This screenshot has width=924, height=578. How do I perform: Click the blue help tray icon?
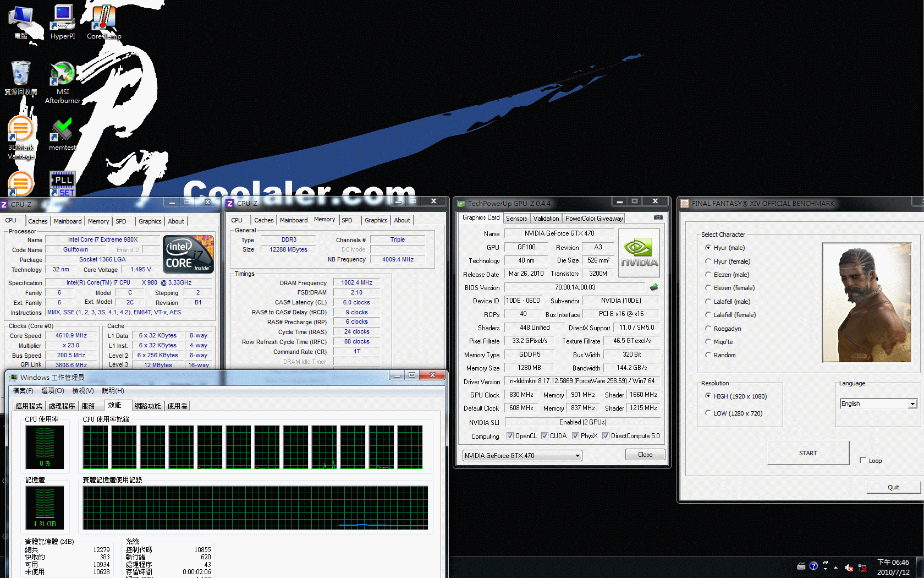click(813, 566)
